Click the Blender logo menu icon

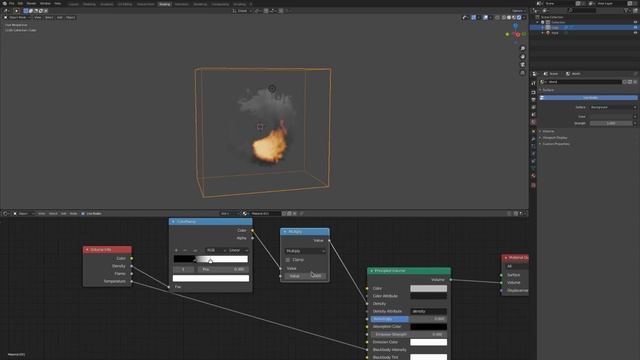click(x=4, y=3)
